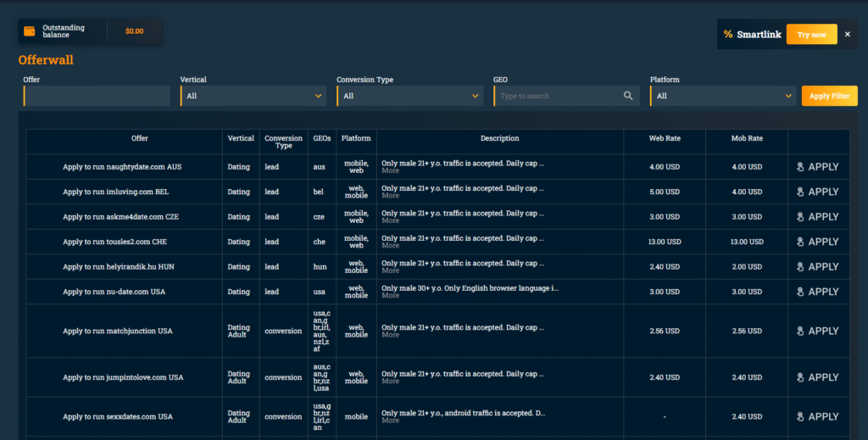The height and width of the screenshot is (440, 868).
Task: Click the Offer column header
Action: [140, 138]
